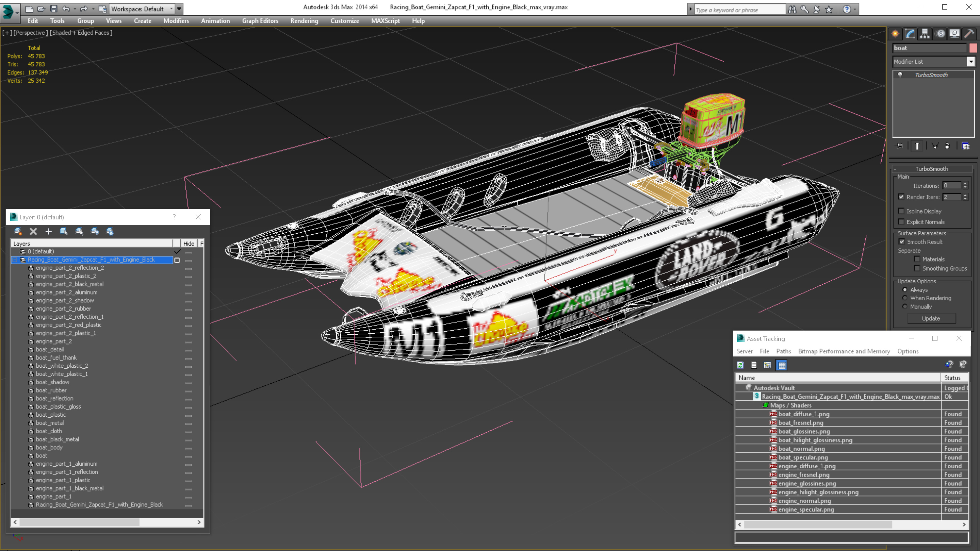Click the Table View icon in Asset Tracking
The image size is (980, 551).
[782, 365]
